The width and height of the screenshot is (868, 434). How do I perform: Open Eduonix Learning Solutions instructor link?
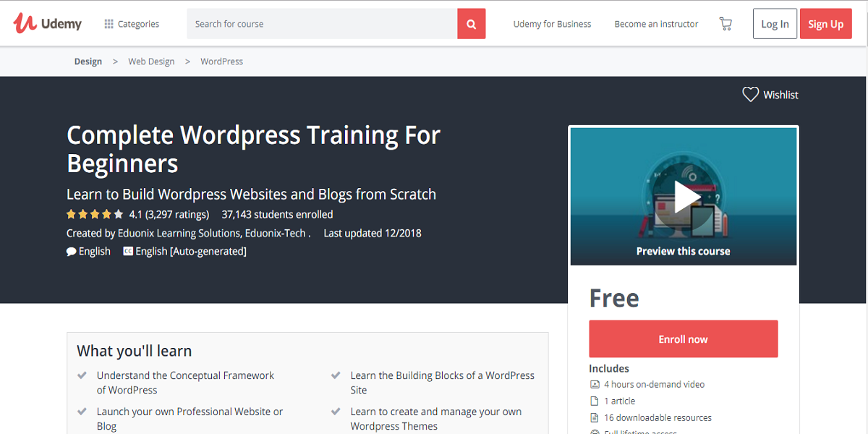[179, 233]
